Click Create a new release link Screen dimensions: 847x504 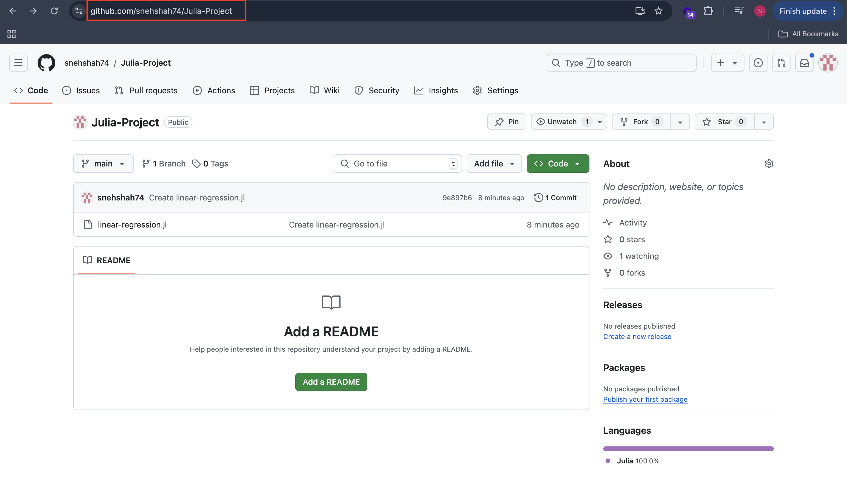[x=637, y=336]
